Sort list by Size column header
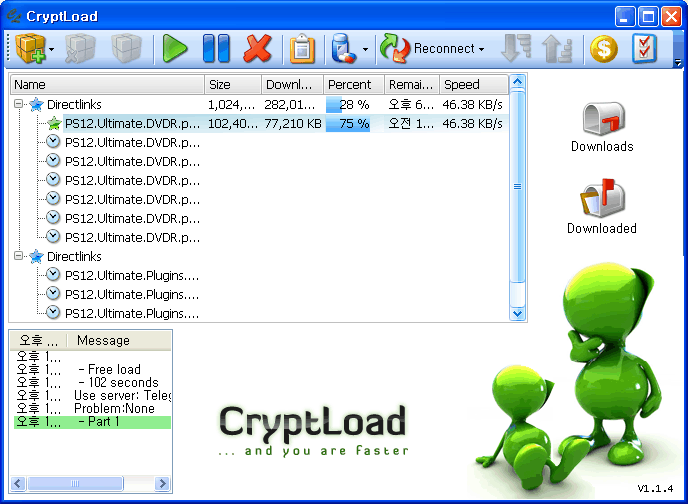The image size is (688, 504). tap(233, 84)
